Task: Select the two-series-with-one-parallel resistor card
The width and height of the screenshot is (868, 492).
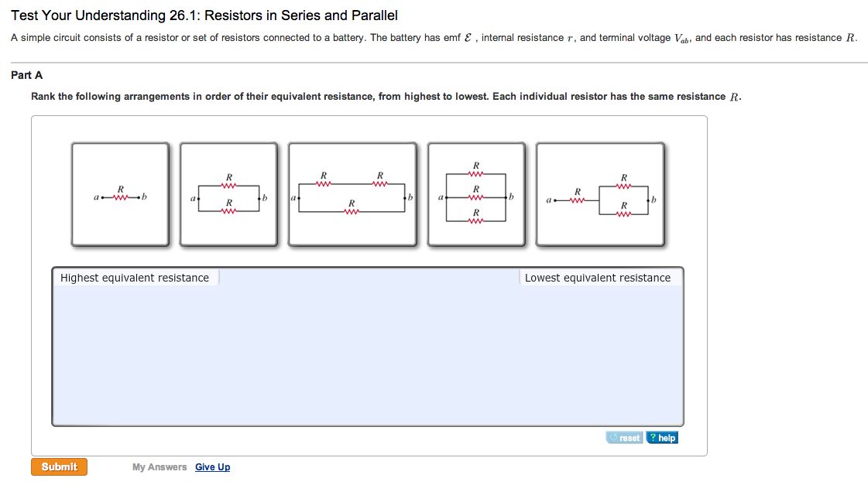Action: (352, 194)
